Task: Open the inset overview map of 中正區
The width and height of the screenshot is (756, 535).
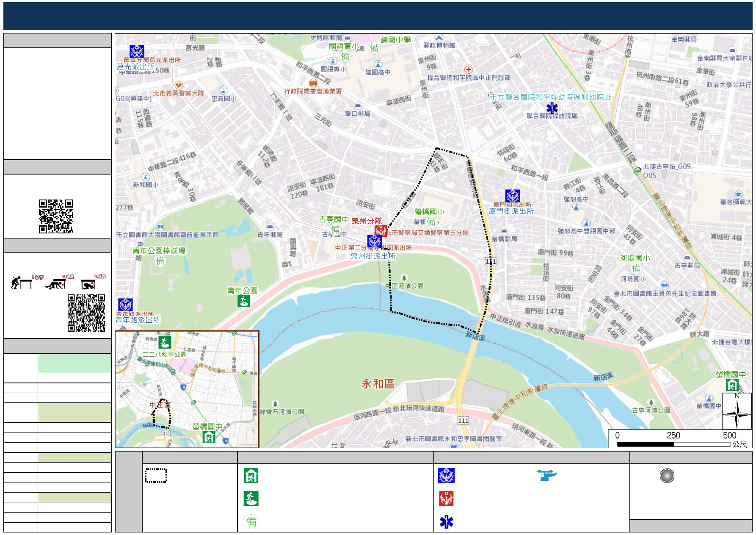Action: click(187, 389)
